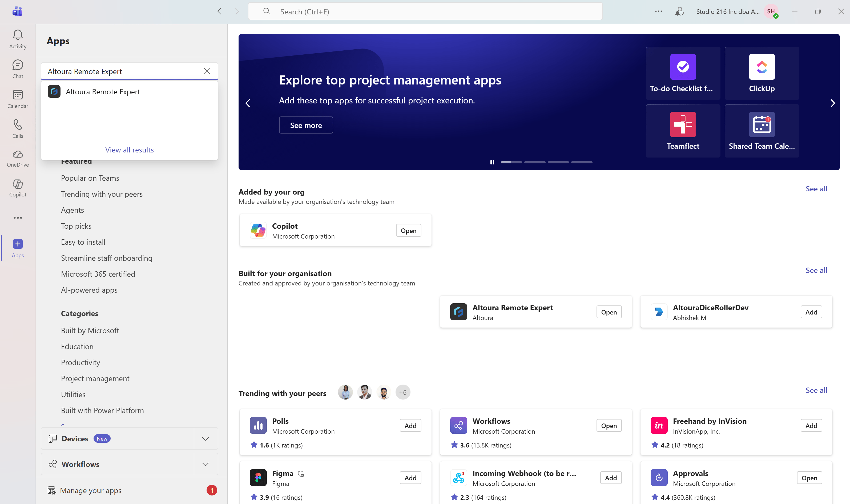Pause the banner carousel
Image resolution: width=850 pixels, height=504 pixels.
[492, 162]
